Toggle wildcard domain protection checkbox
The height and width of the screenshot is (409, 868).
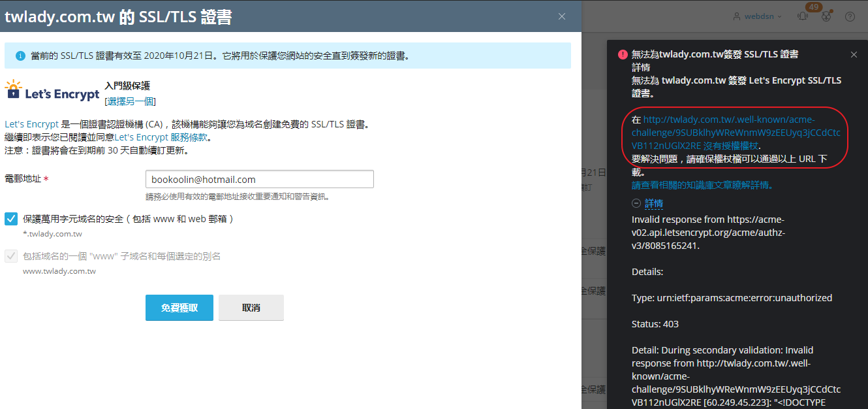coord(11,219)
